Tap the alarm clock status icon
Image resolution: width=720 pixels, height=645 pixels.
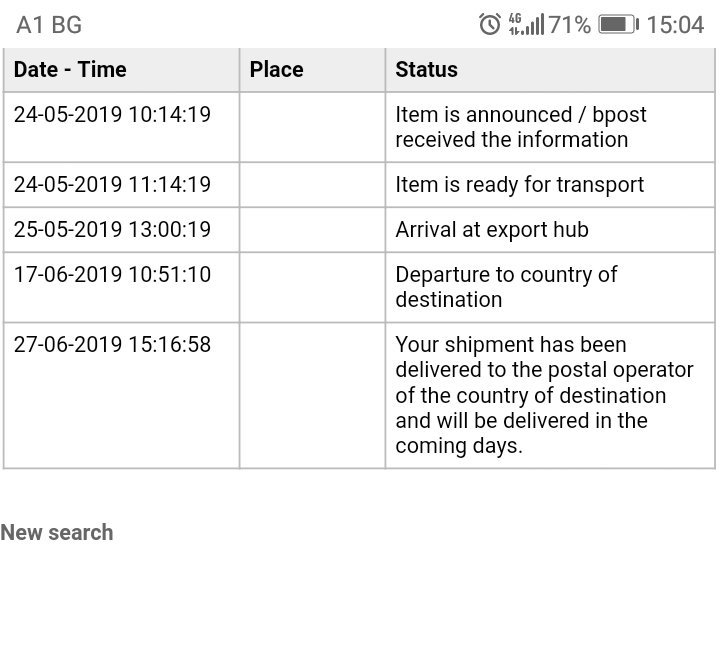click(x=489, y=24)
